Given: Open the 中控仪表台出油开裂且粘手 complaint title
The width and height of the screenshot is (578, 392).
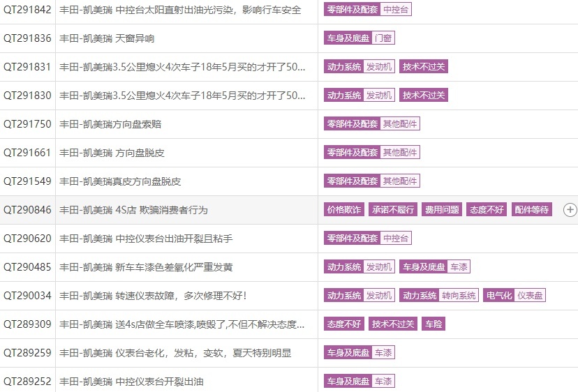Looking at the screenshot, I should 146,239.
